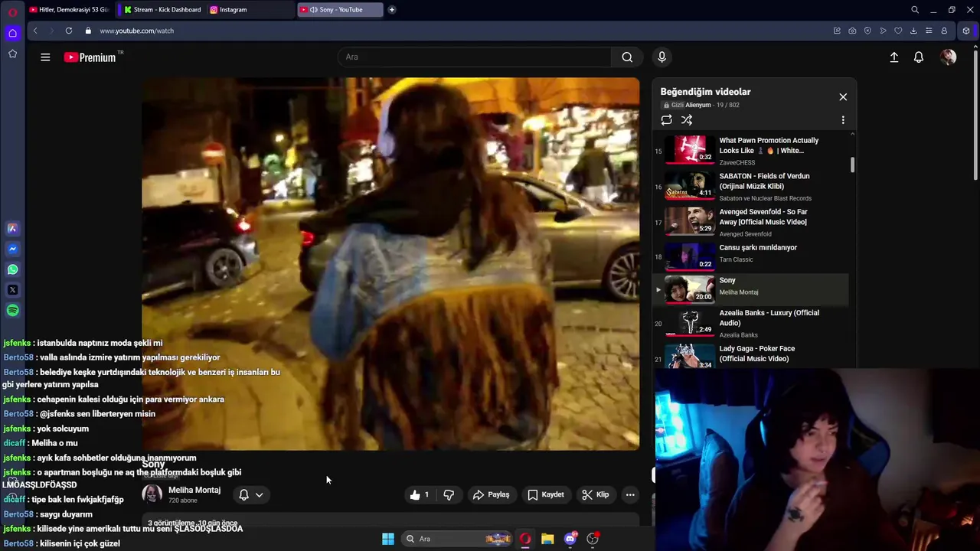Click the address bar URL www.youtube.com/watch
980x551 pixels.
136,31
